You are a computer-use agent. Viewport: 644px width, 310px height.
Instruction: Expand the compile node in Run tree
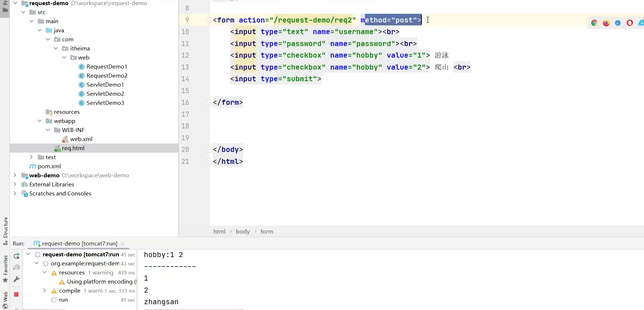click(45, 290)
